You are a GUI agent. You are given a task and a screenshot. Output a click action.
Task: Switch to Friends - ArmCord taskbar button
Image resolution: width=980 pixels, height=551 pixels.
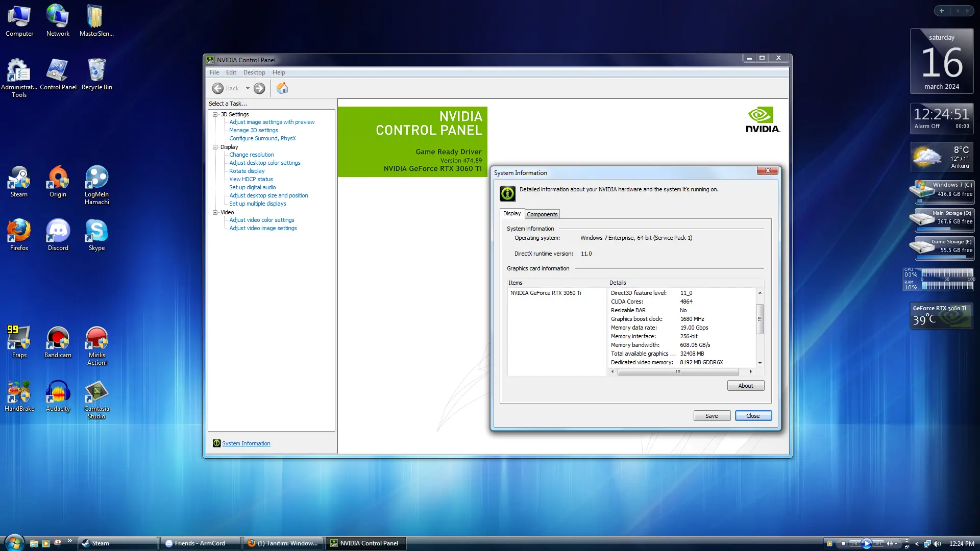point(201,543)
